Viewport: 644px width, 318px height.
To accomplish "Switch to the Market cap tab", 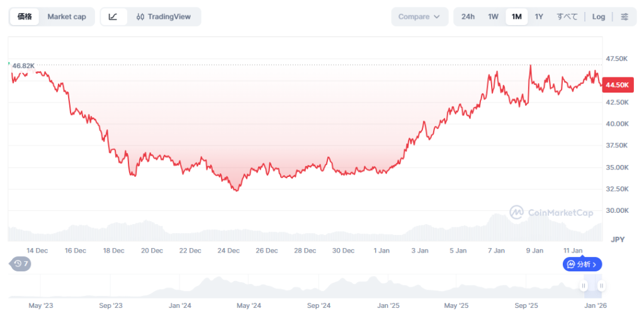I will pyautogui.click(x=67, y=17).
